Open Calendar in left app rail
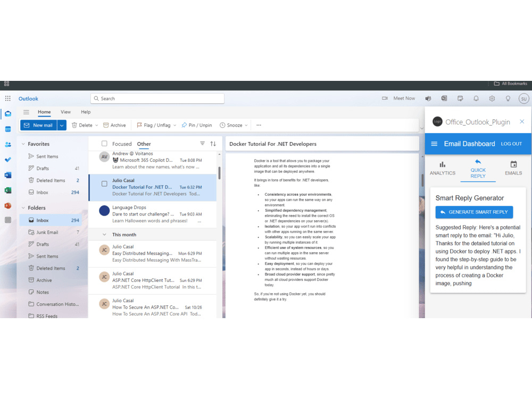The width and height of the screenshot is (532, 399). pos(8,129)
